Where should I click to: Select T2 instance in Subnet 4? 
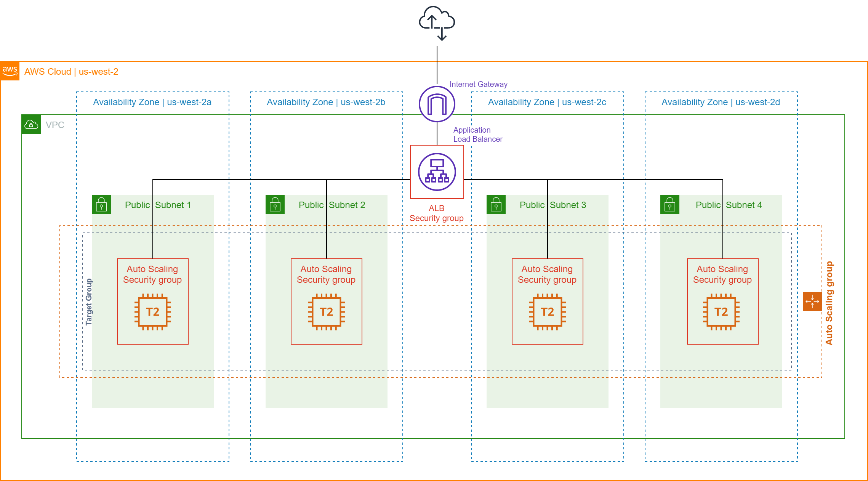click(x=721, y=312)
